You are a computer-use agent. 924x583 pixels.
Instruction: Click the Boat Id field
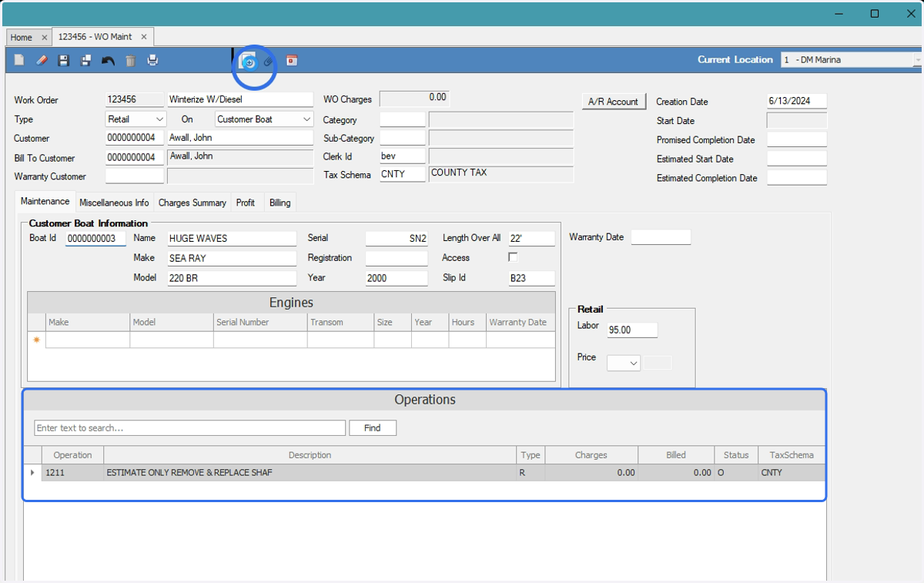tap(95, 239)
